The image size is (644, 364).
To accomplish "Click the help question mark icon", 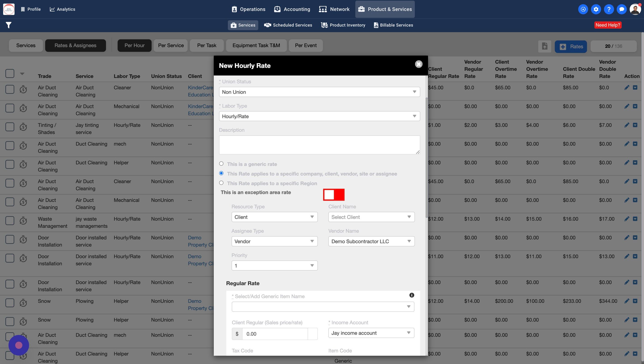I will pos(609,9).
